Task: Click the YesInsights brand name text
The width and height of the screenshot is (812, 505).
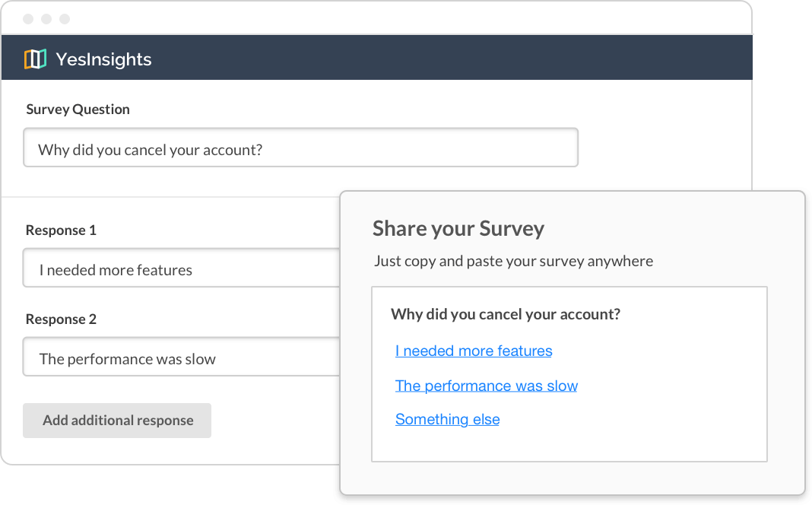Action: 103,59
